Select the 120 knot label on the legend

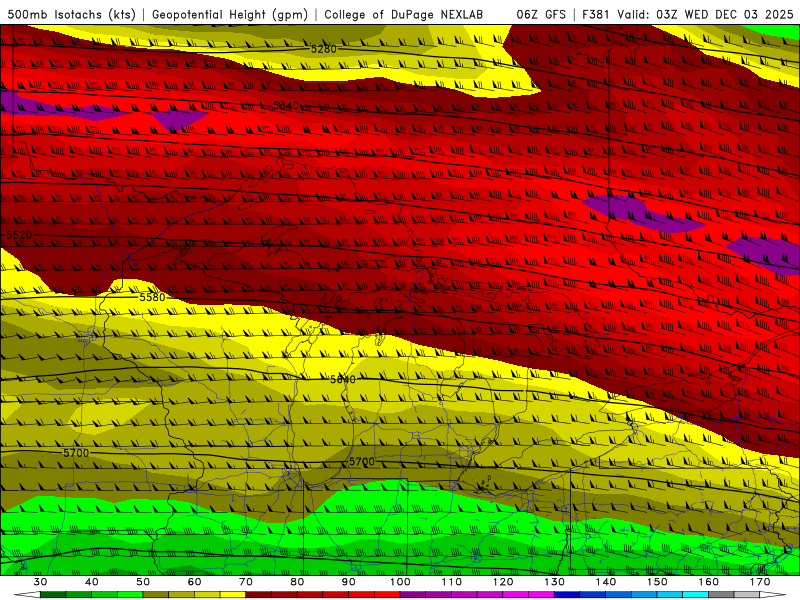click(503, 582)
